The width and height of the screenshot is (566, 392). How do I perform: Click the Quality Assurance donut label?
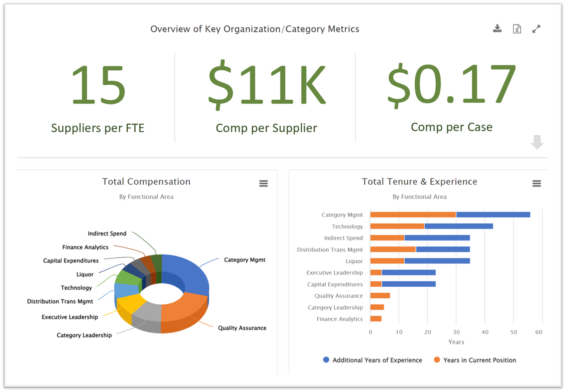pos(242,328)
